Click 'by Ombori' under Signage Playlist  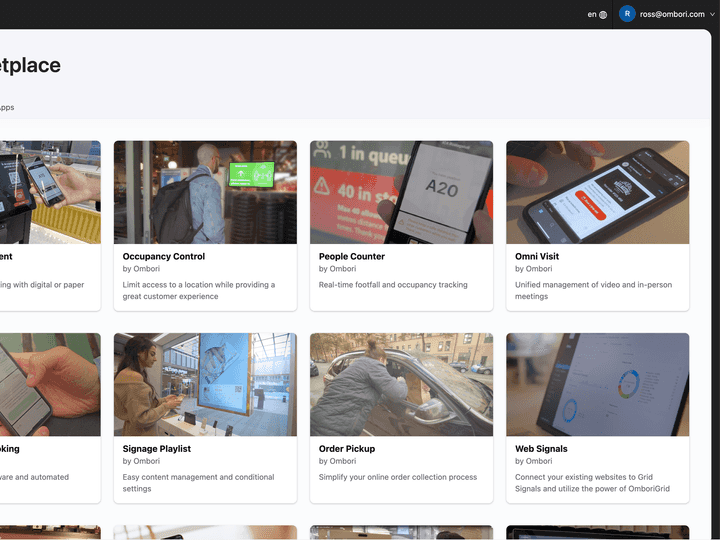pos(141,461)
